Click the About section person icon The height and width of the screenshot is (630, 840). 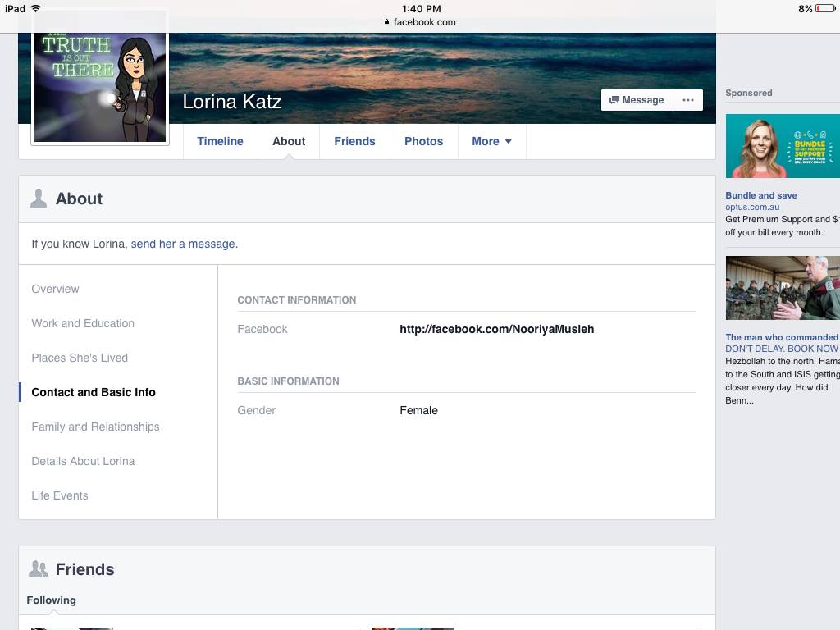(39, 199)
